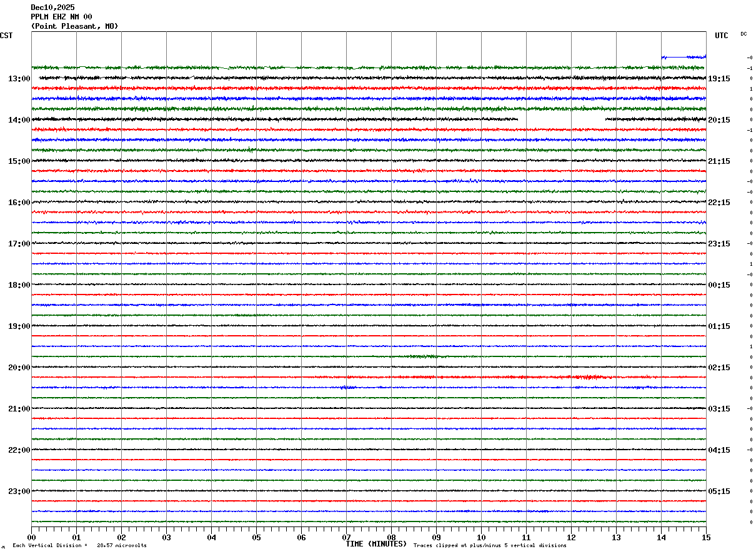
Task: Click the TIME (MINUTES) axis title
Action: click(x=376, y=544)
